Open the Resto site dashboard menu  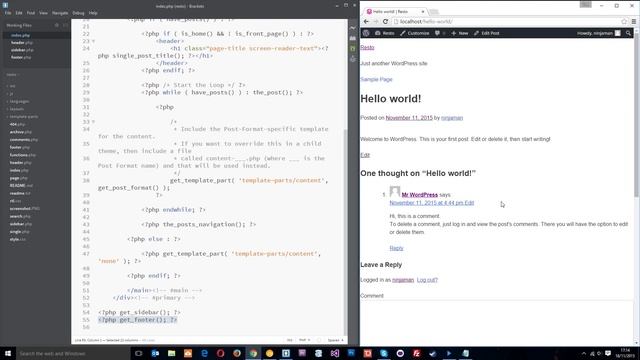(x=384, y=33)
